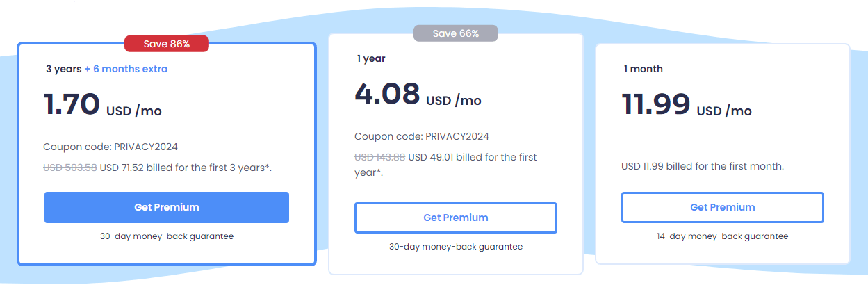Click the red Save 86% badge
The height and width of the screenshot is (285, 868).
(x=167, y=44)
